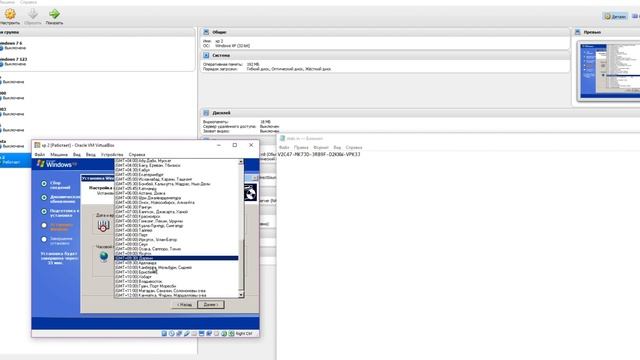This screenshot has width=640, height=360.
Task: Click the Display section monitor icon
Action: tap(206, 113)
